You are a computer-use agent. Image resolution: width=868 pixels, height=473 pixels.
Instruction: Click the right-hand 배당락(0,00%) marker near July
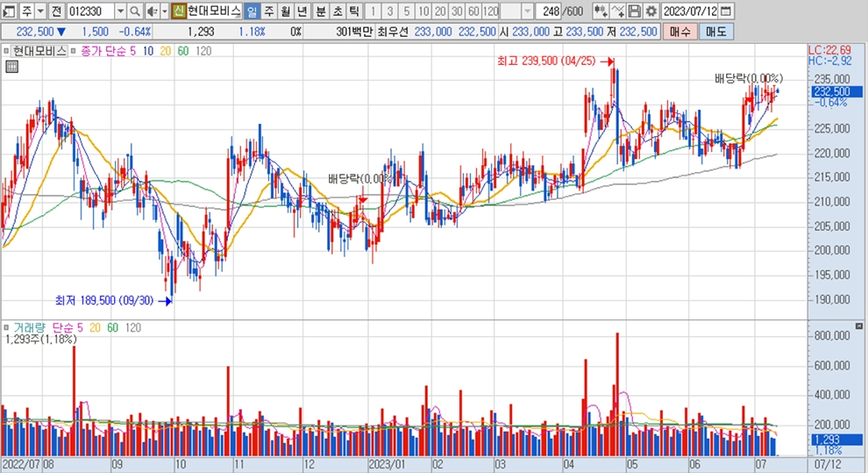pyautogui.click(x=749, y=78)
